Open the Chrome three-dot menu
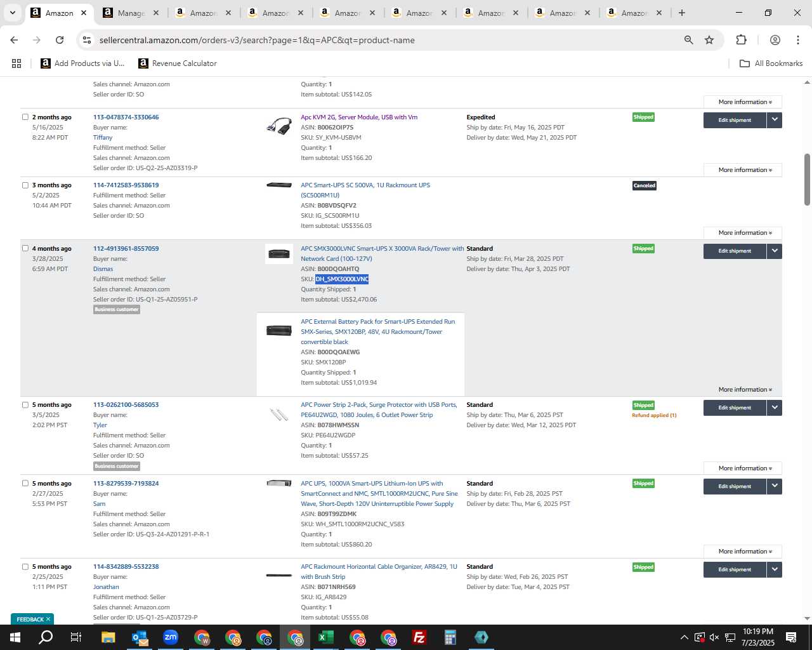Screen dimensions: 812x650 pos(798,40)
